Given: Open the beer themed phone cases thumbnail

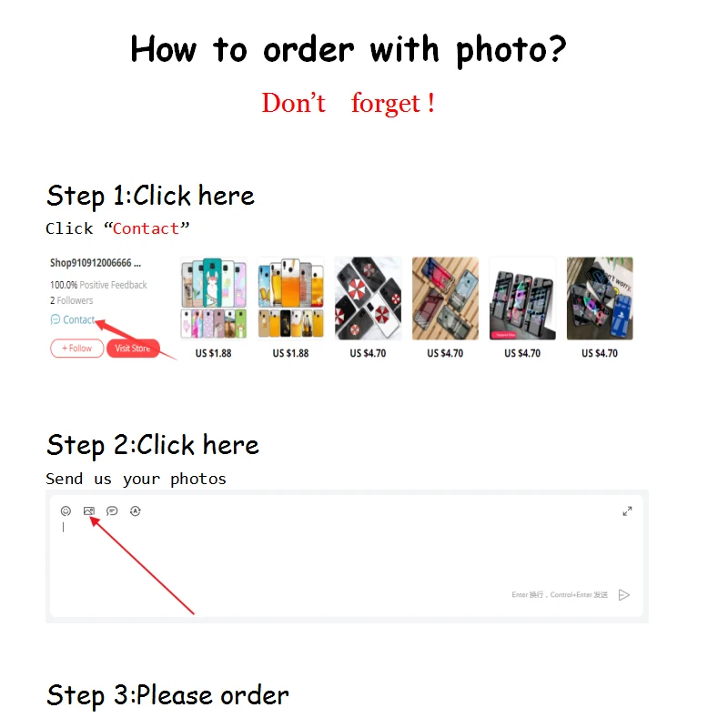Looking at the screenshot, I should click(290, 298).
